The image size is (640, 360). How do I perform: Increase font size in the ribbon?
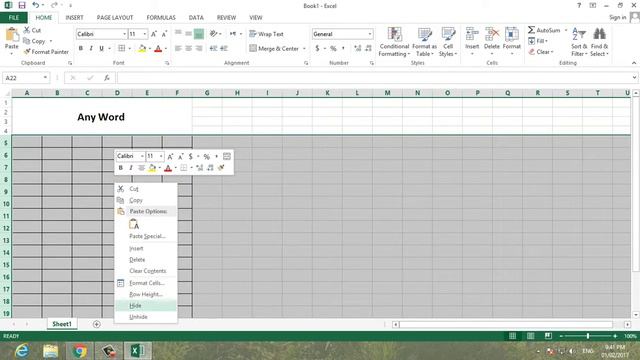[154, 34]
